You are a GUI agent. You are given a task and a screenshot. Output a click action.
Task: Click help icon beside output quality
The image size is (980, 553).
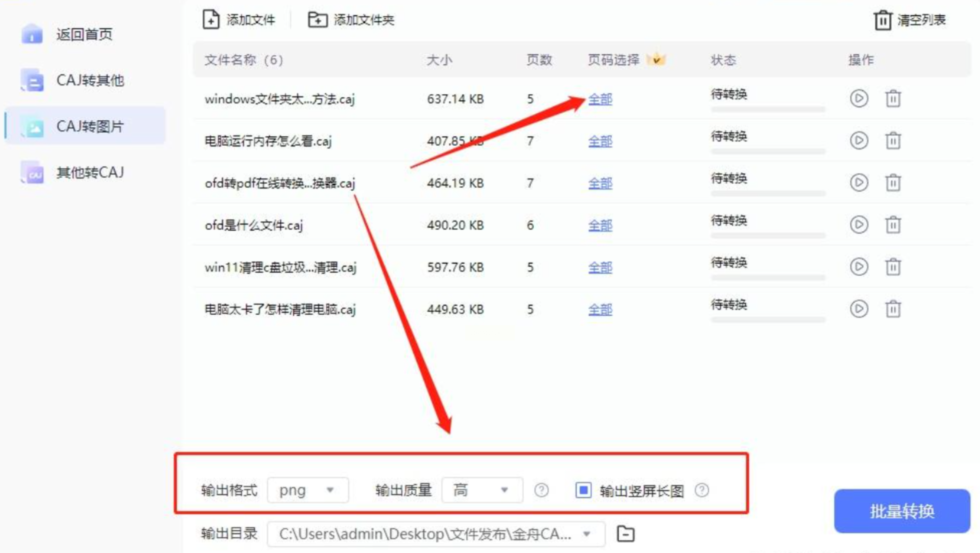541,490
